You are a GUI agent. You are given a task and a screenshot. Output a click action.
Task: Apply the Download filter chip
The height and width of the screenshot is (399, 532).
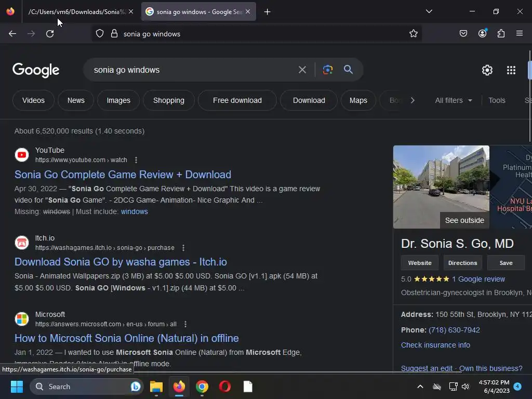[309, 100]
